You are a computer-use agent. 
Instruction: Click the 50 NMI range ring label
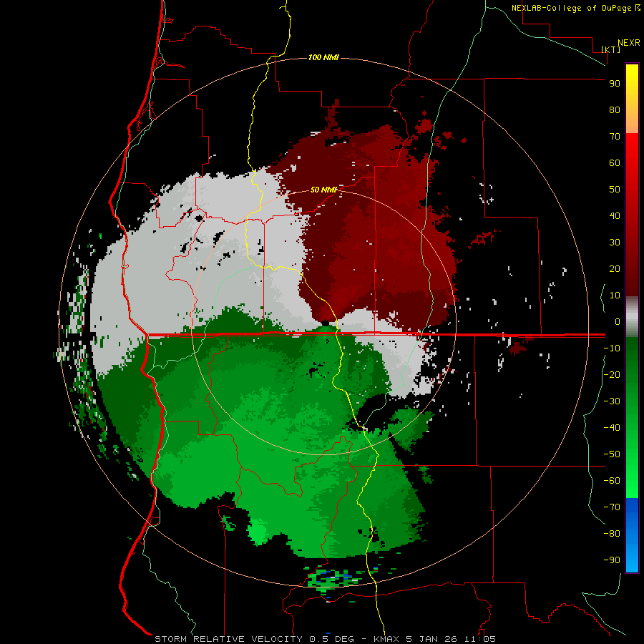tap(323, 190)
